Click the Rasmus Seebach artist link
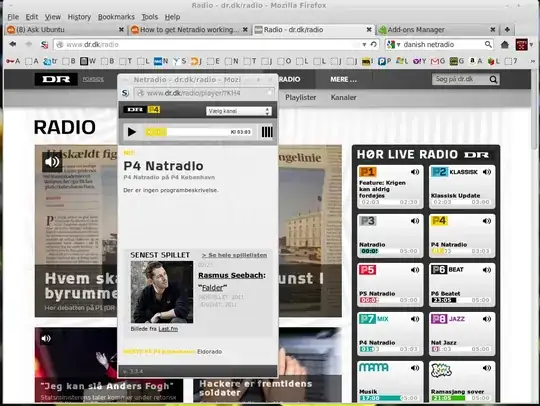This screenshot has width=540, height=406. [x=232, y=275]
